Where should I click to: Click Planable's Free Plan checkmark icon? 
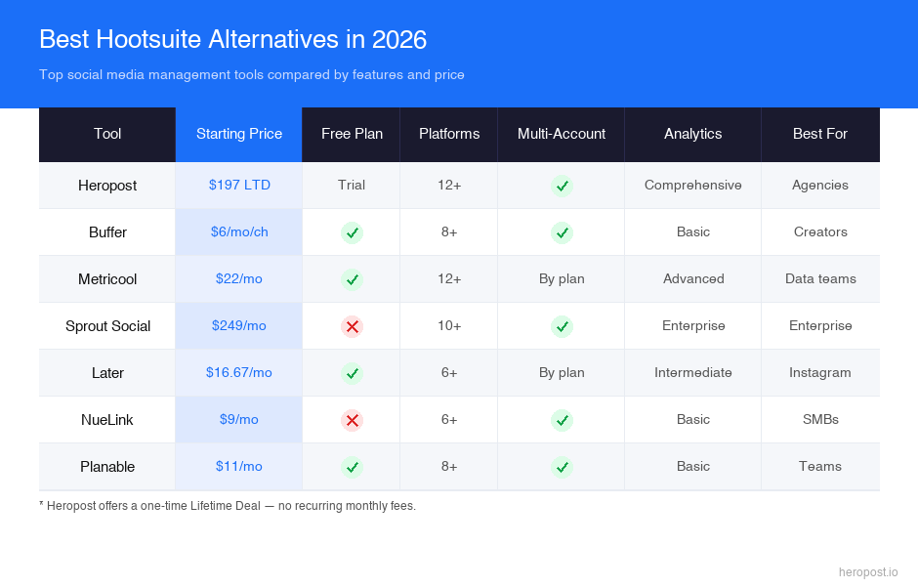point(352,467)
